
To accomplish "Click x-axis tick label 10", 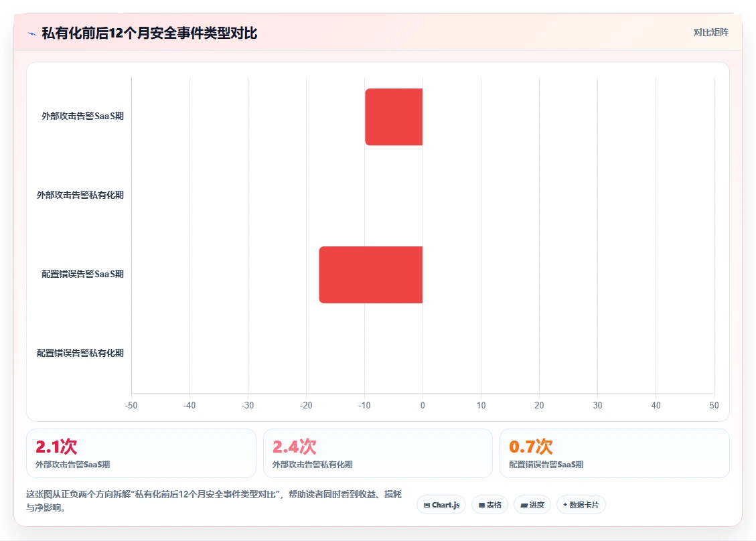I will point(481,406).
